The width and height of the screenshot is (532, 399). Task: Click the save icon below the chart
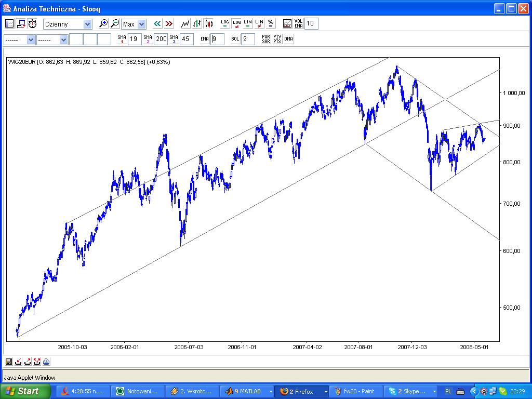[9, 362]
